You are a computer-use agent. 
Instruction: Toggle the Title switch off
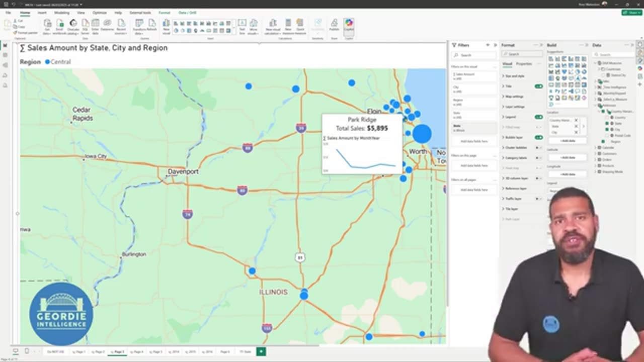pyautogui.click(x=539, y=86)
